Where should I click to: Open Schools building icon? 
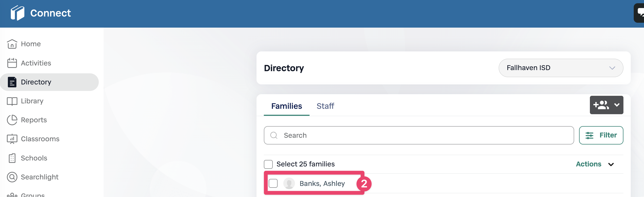coord(12,158)
